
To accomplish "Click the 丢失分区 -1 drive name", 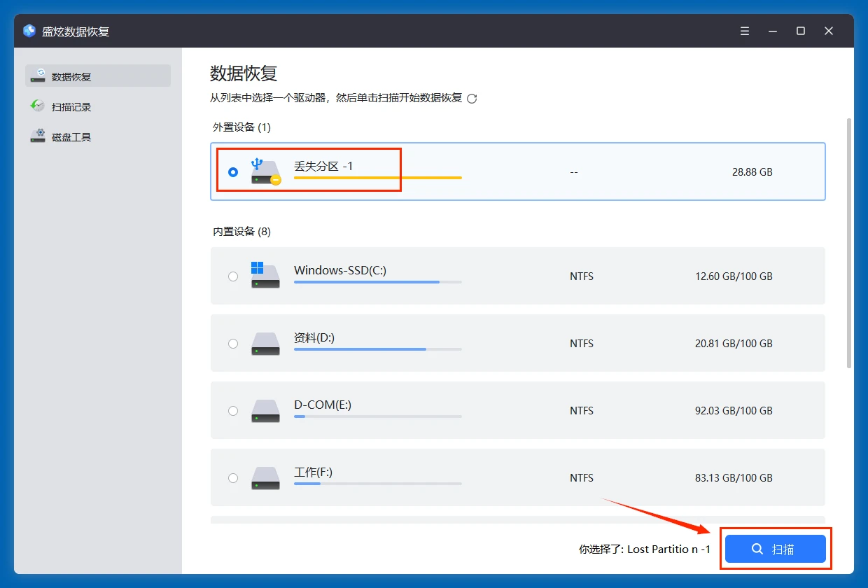I will click(323, 166).
